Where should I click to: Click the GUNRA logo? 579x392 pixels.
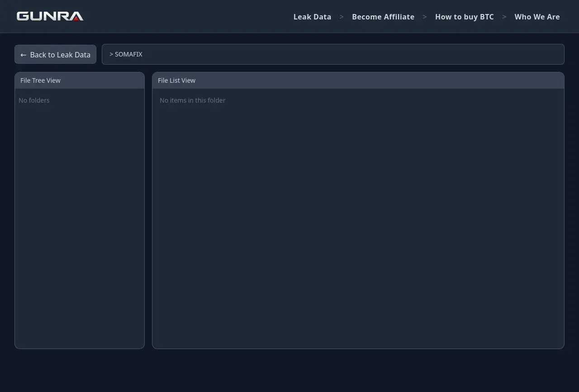[50, 16]
